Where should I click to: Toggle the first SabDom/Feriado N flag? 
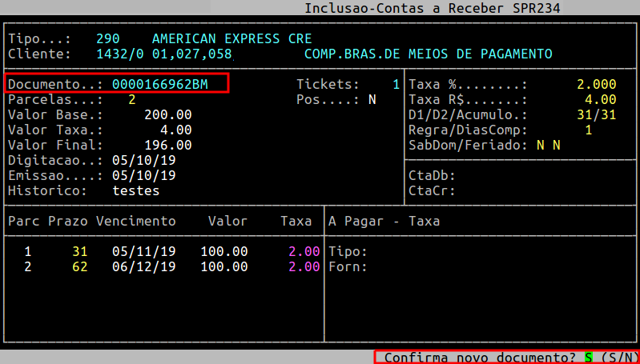[x=541, y=146]
